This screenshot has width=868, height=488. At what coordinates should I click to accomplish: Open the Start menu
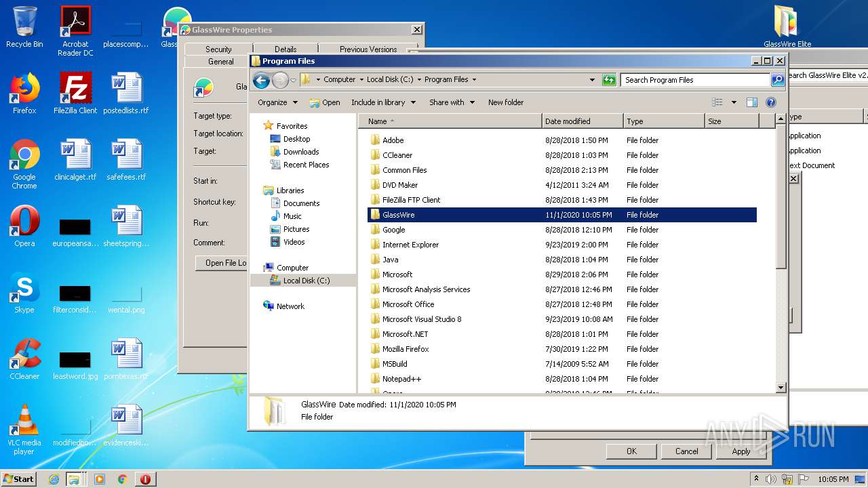[x=19, y=479]
